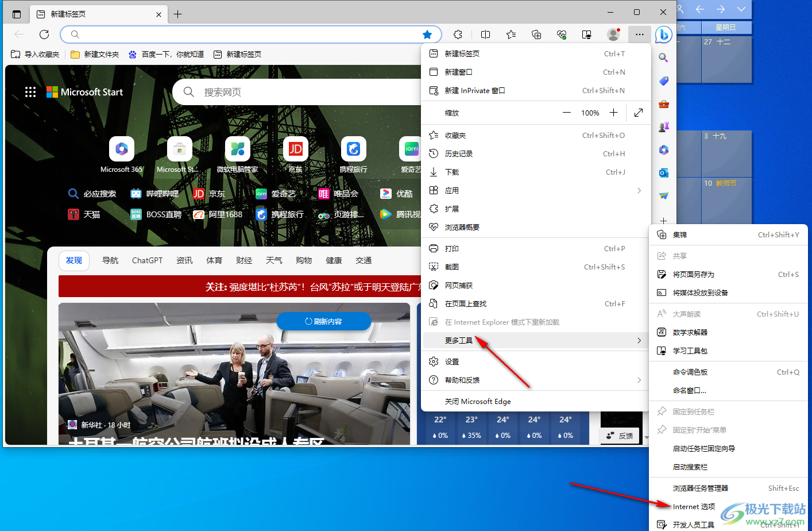Select 关闭 Microsoft Edge menu item

pyautogui.click(x=536, y=401)
